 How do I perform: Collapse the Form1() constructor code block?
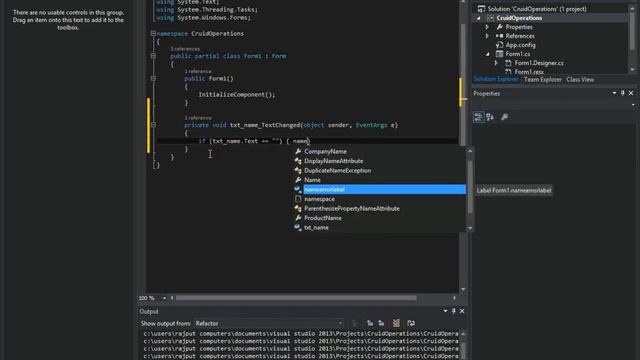(x=153, y=78)
